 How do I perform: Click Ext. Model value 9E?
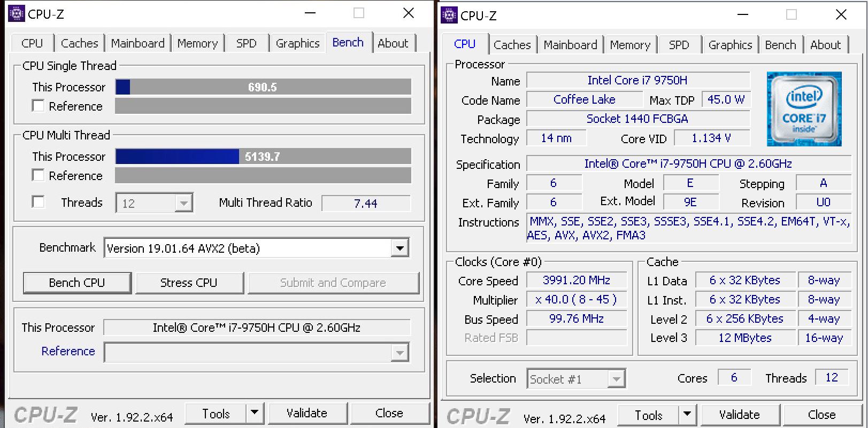point(690,202)
